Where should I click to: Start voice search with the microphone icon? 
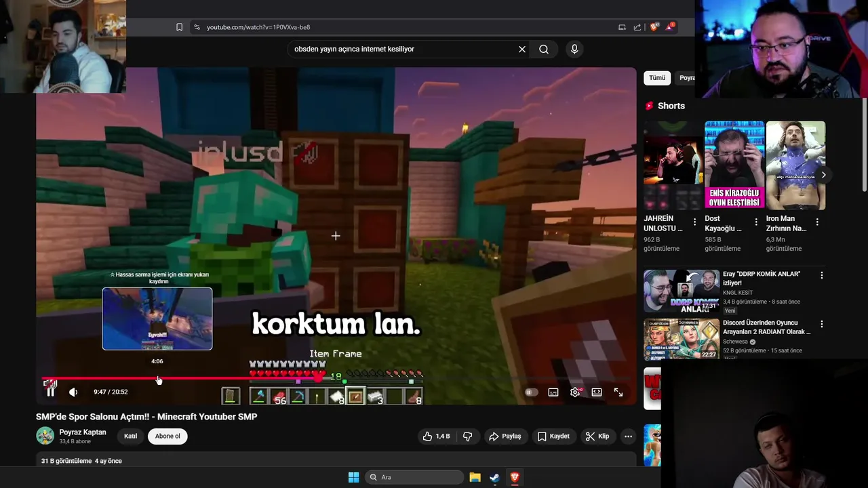(x=574, y=49)
